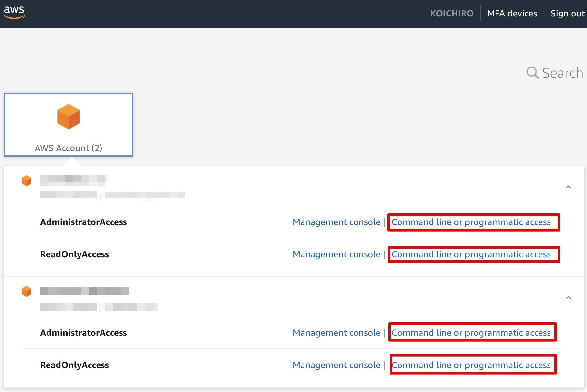Open MFA devices in header
The image size is (587, 392).
pos(512,14)
